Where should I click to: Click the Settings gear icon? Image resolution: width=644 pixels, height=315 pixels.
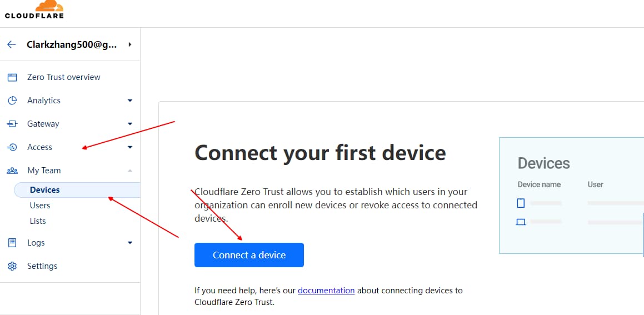12,266
